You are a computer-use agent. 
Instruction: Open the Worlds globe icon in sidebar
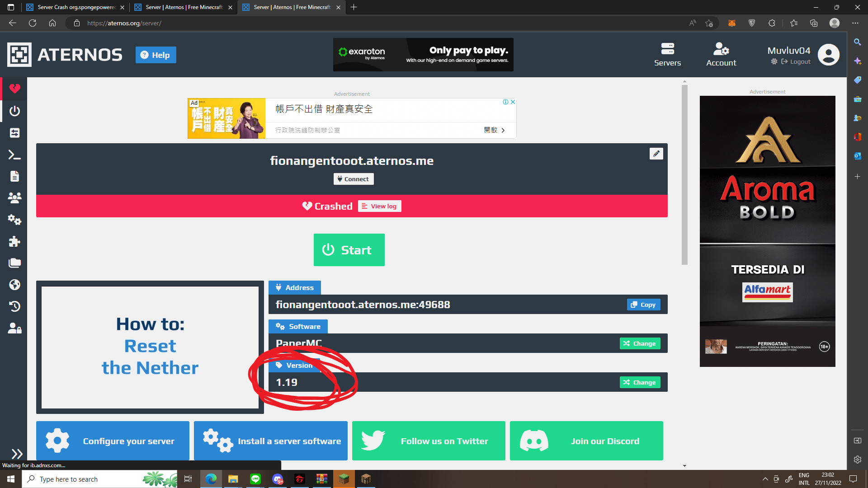(x=14, y=285)
